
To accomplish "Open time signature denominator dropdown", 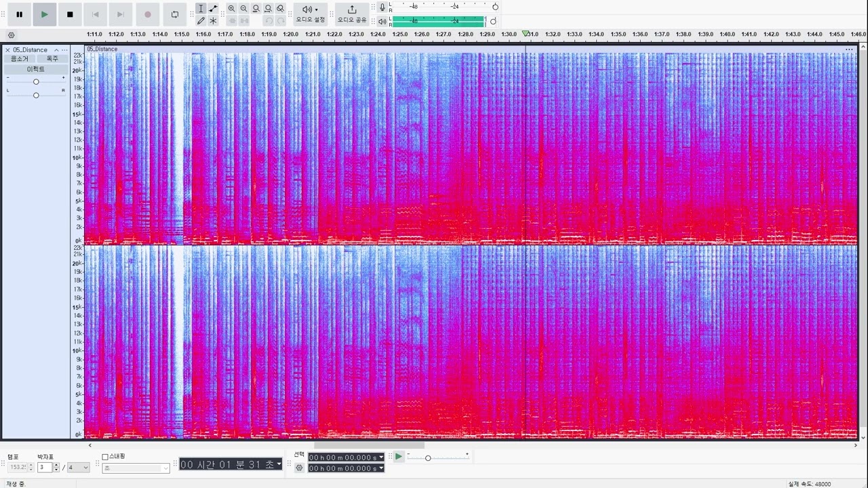I will (78, 468).
